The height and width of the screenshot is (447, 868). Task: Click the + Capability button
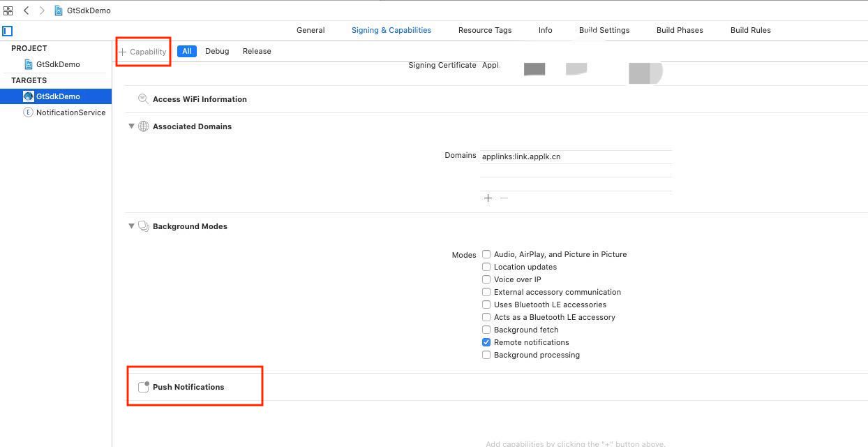click(x=143, y=52)
